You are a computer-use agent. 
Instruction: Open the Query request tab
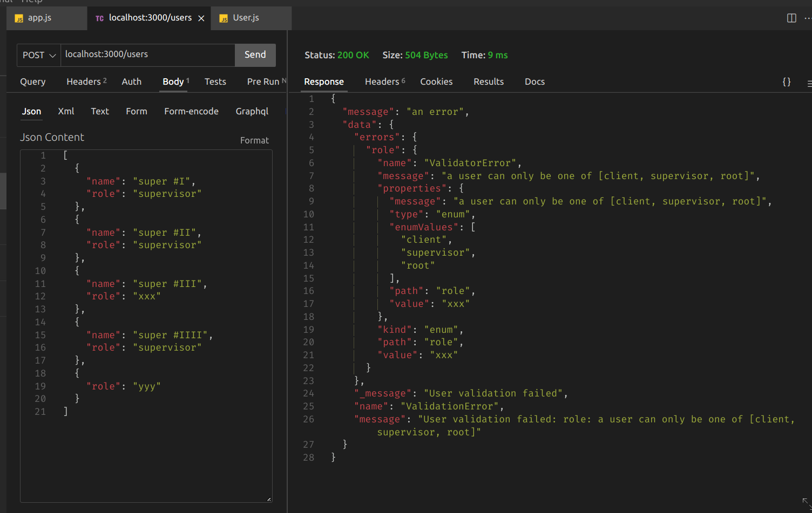pos(33,81)
